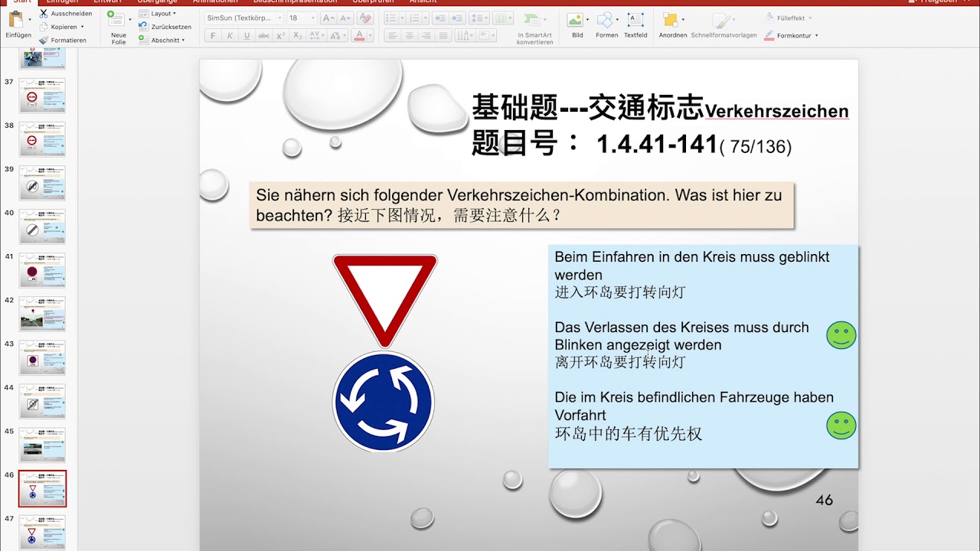Align text to the left
The width and height of the screenshot is (980, 551).
(392, 35)
